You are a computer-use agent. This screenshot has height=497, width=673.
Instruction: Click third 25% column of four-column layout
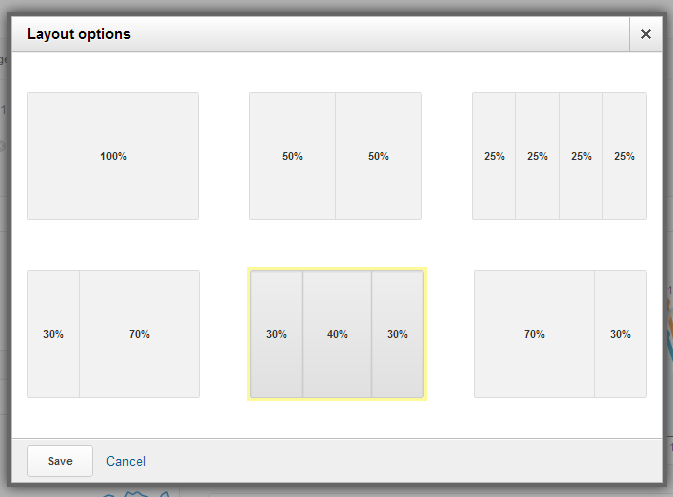[581, 156]
